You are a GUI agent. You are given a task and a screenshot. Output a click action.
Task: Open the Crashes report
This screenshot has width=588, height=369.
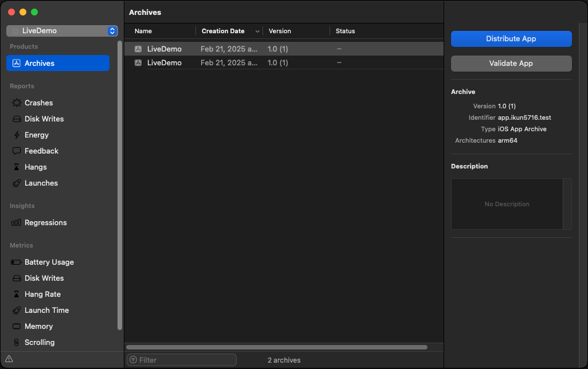pyautogui.click(x=38, y=103)
